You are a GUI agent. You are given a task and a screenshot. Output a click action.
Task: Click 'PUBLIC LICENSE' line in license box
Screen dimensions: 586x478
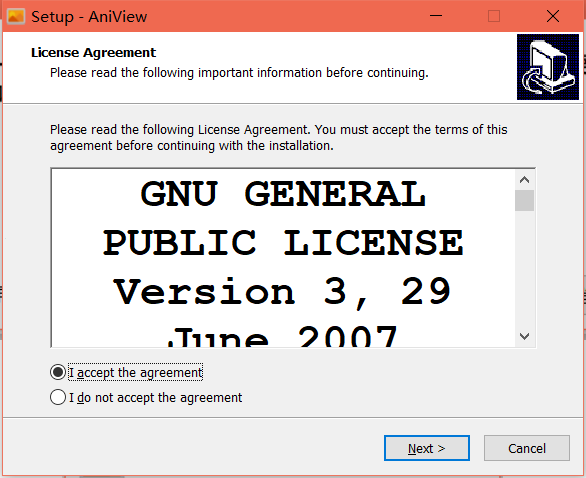[x=283, y=243]
